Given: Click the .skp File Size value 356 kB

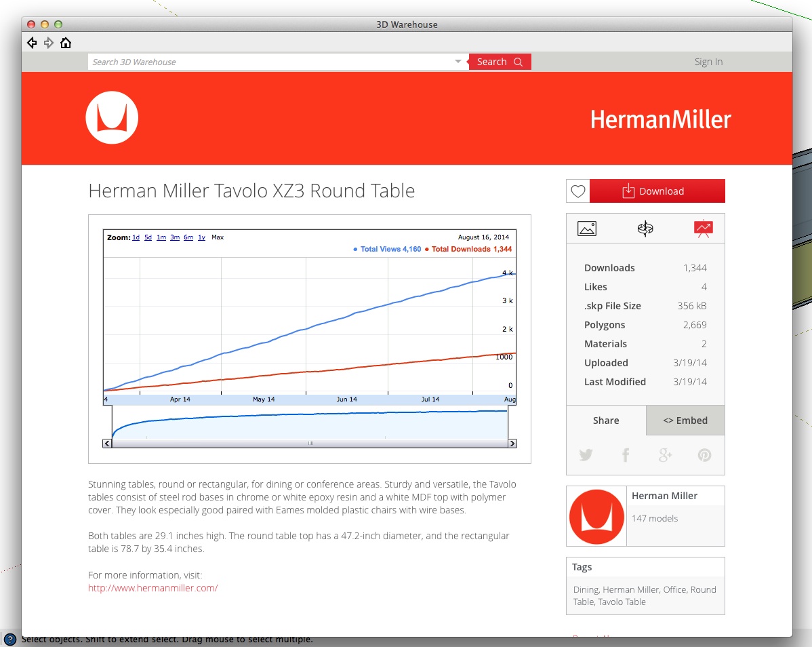Looking at the screenshot, I should coord(692,306).
